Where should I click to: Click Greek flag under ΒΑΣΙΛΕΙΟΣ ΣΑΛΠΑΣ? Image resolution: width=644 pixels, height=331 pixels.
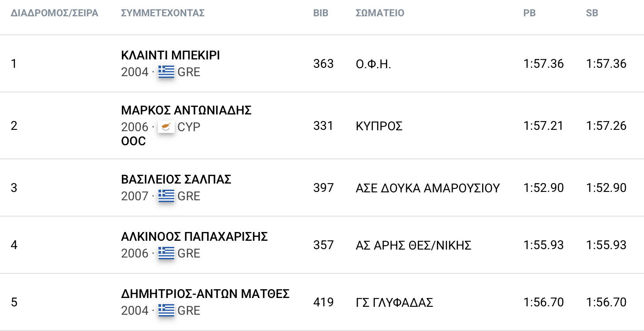(166, 196)
